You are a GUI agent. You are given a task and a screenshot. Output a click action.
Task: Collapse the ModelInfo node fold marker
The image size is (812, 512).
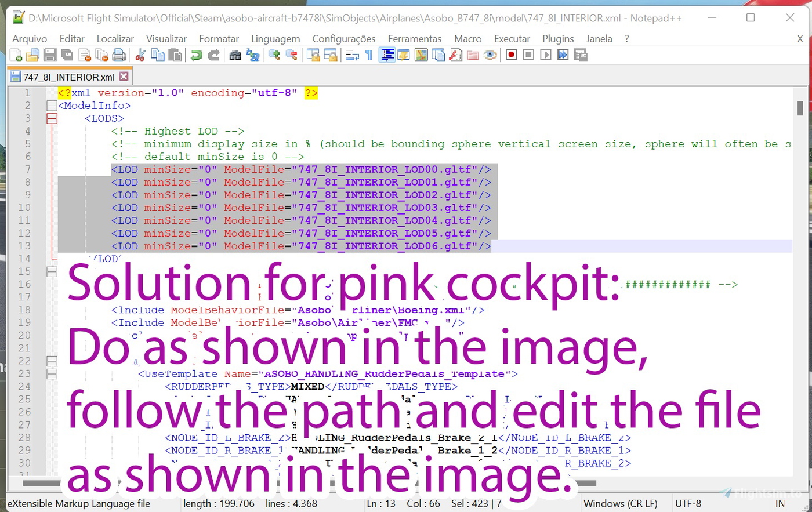52,106
